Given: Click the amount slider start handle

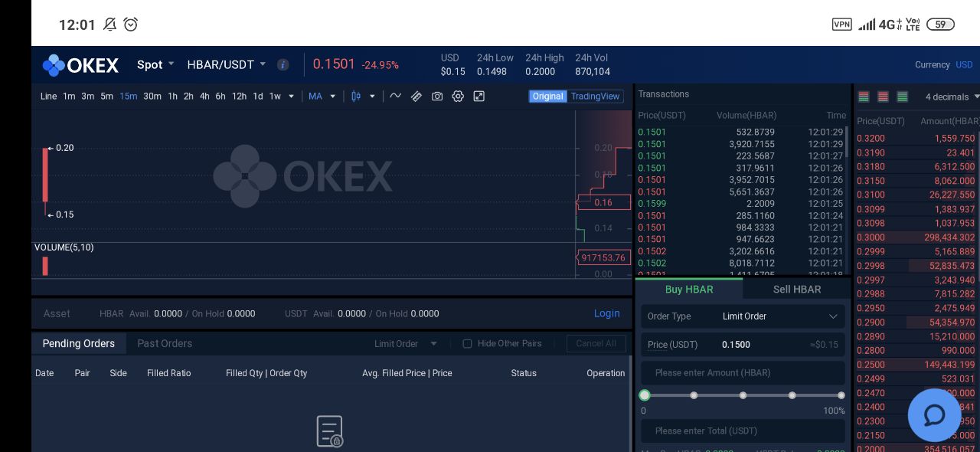Looking at the screenshot, I should coord(645,395).
